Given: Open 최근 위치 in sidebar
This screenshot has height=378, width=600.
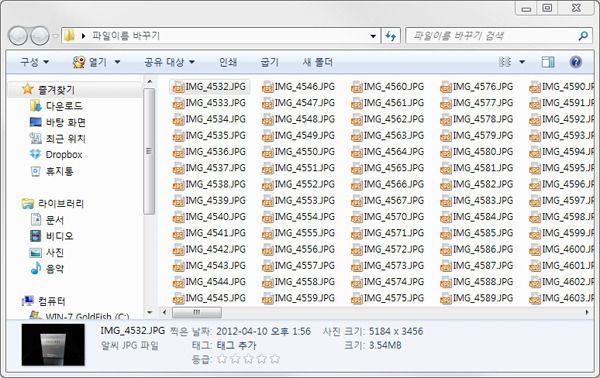Looking at the screenshot, I should [65, 138].
